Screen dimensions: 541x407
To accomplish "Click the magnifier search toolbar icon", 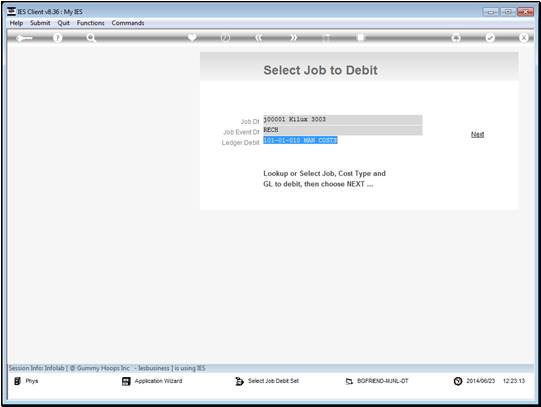I will click(91, 38).
